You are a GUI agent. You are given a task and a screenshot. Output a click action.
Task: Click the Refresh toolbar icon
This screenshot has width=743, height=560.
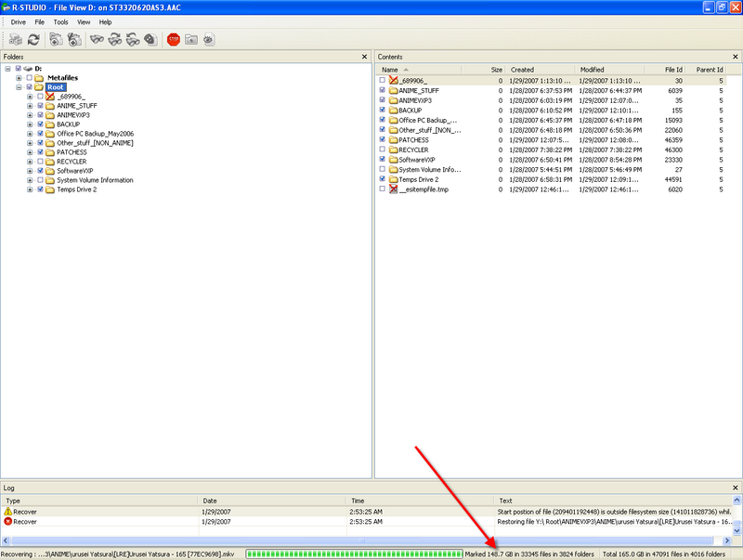[x=33, y=39]
